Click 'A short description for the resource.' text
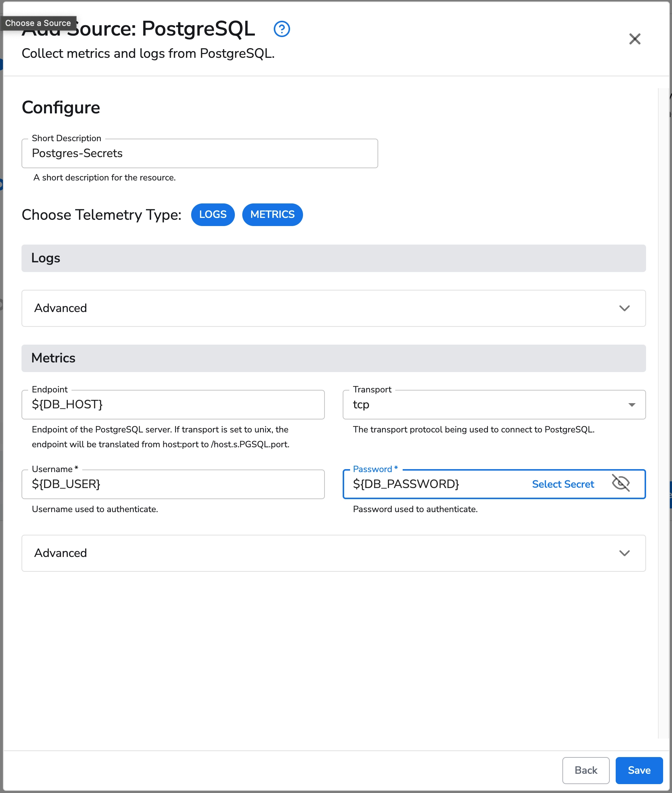 tap(104, 177)
